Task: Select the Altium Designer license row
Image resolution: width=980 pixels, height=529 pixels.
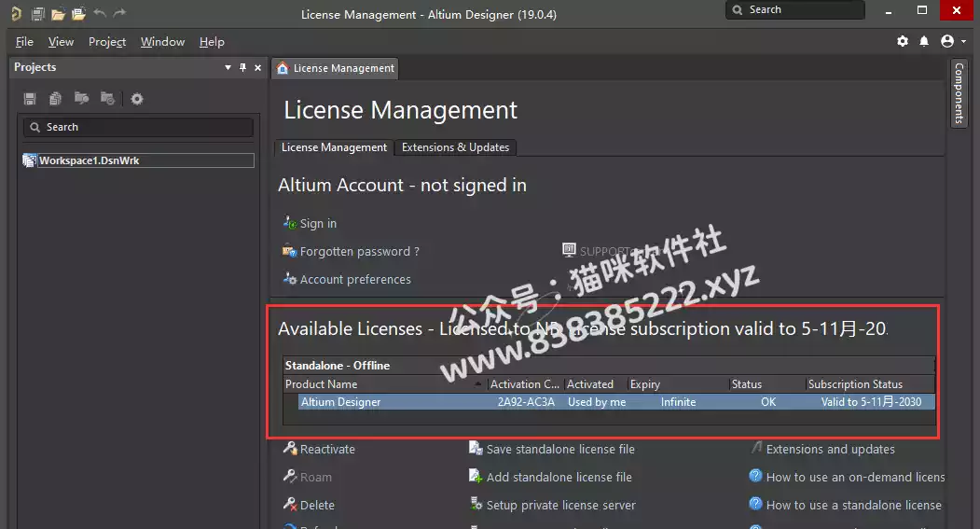Action: (616, 402)
